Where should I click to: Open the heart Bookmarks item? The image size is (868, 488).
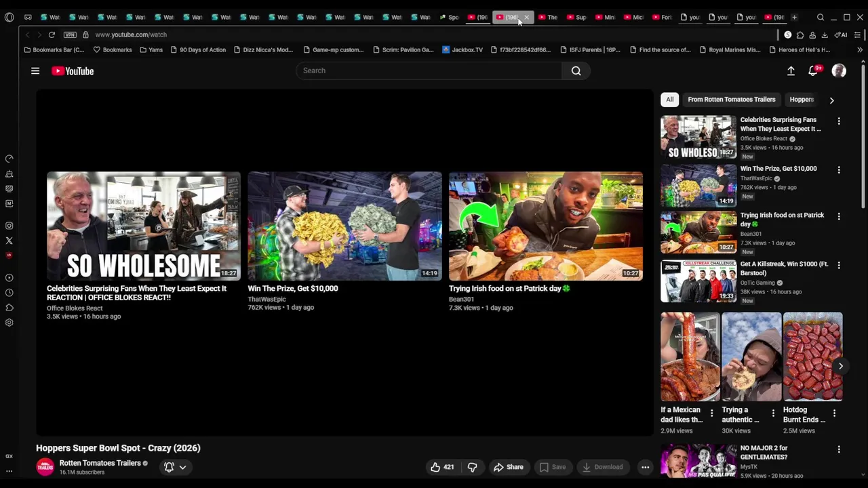pyautogui.click(x=113, y=49)
